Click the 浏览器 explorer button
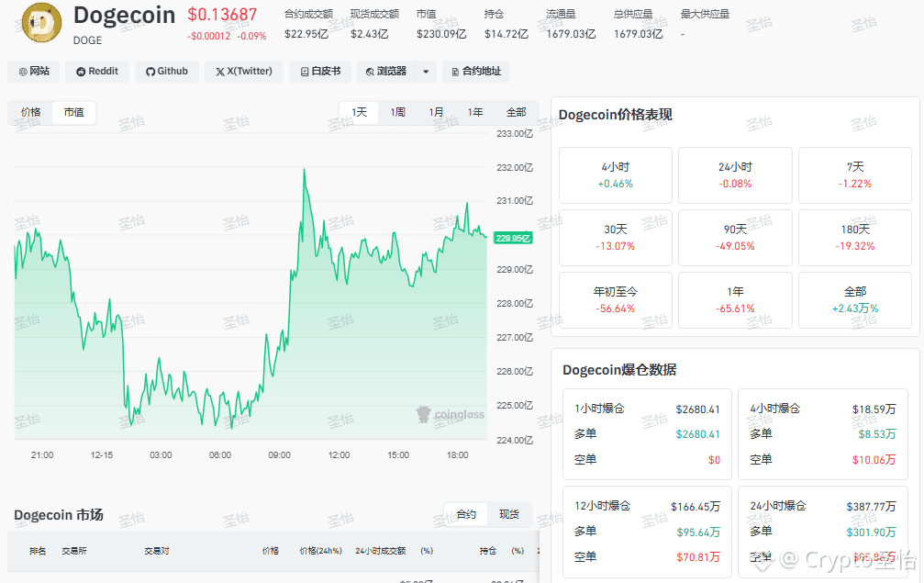Screen dimensions: 924x583 tap(385, 72)
